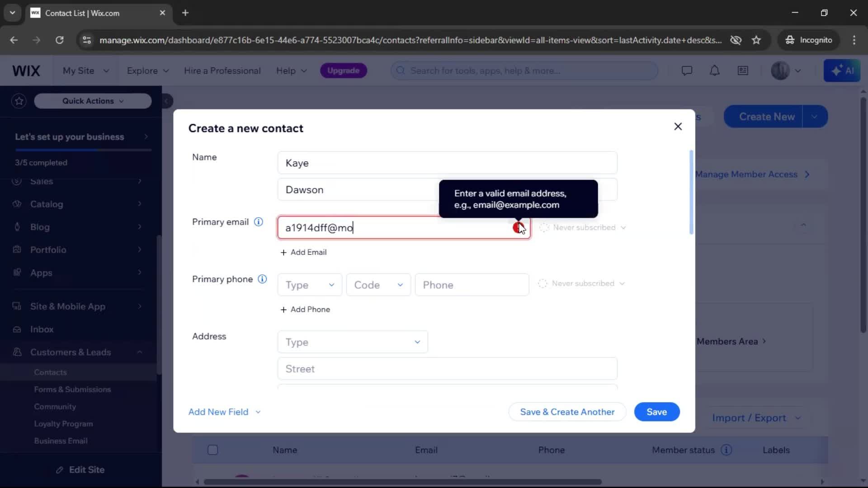Click the user profile avatar

point(780,71)
